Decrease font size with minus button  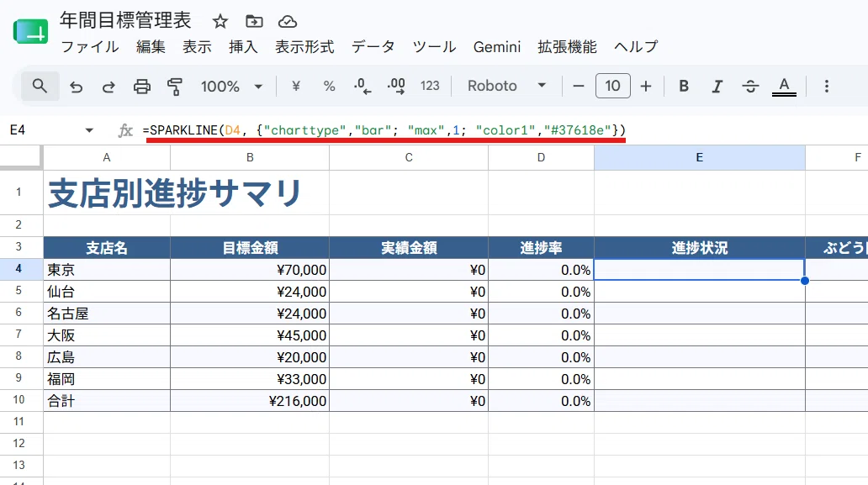click(579, 86)
